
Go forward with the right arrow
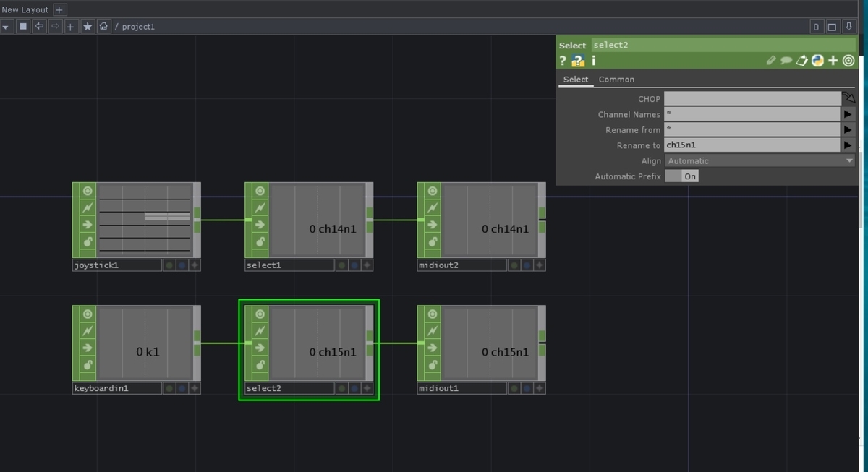pyautogui.click(x=54, y=27)
